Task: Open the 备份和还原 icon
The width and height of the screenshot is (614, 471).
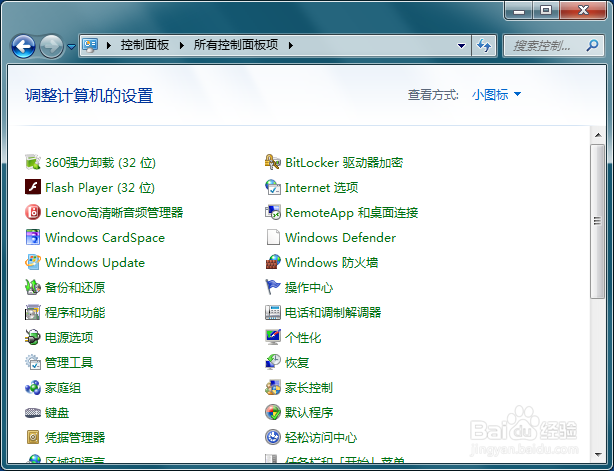Action: 33,288
